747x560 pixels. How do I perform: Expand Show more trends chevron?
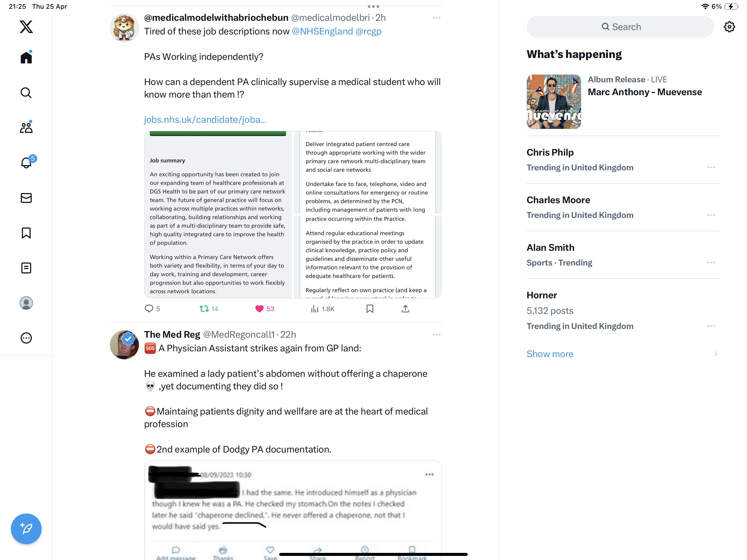pos(716,354)
